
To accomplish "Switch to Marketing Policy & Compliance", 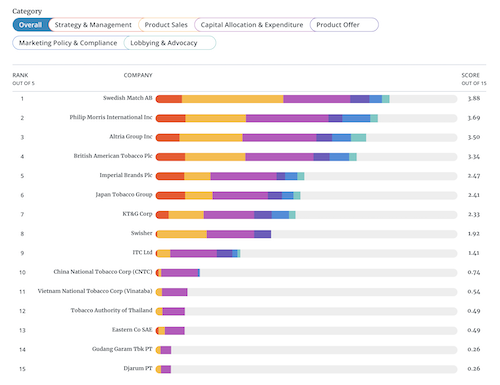I will [68, 43].
